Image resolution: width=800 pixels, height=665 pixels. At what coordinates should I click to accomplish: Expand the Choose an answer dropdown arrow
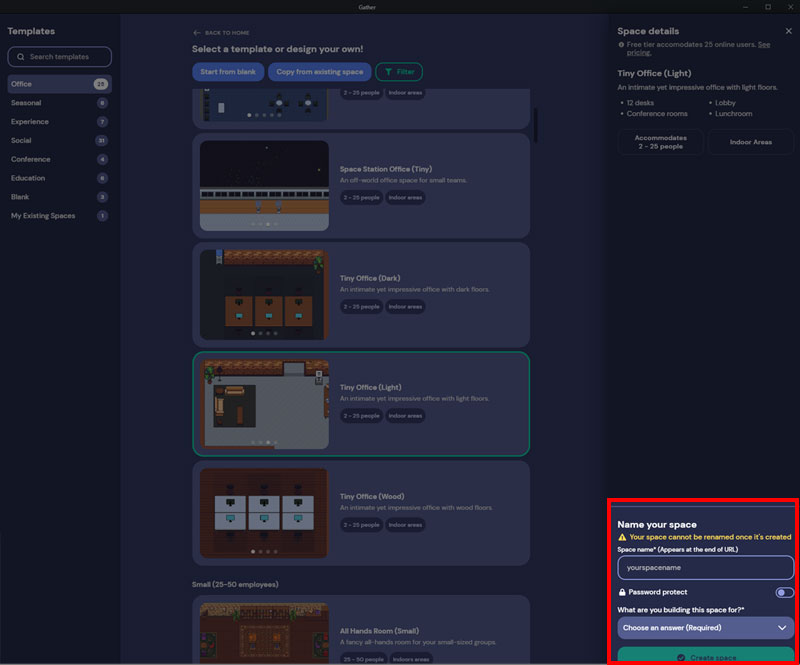click(x=782, y=628)
